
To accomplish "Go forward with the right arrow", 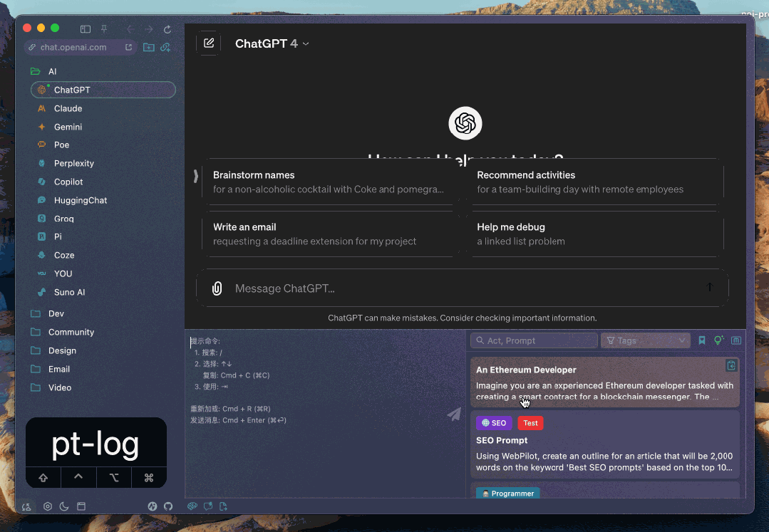I will (x=149, y=29).
